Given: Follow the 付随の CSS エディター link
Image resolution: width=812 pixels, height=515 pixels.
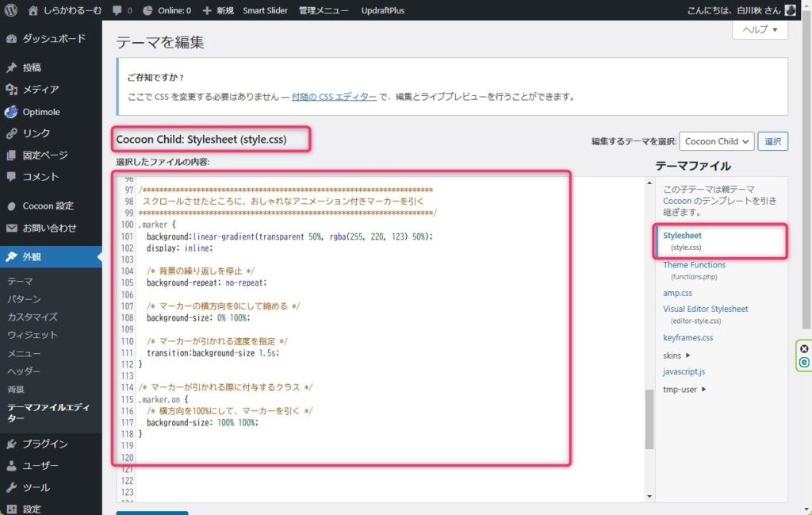Looking at the screenshot, I should coord(334,97).
